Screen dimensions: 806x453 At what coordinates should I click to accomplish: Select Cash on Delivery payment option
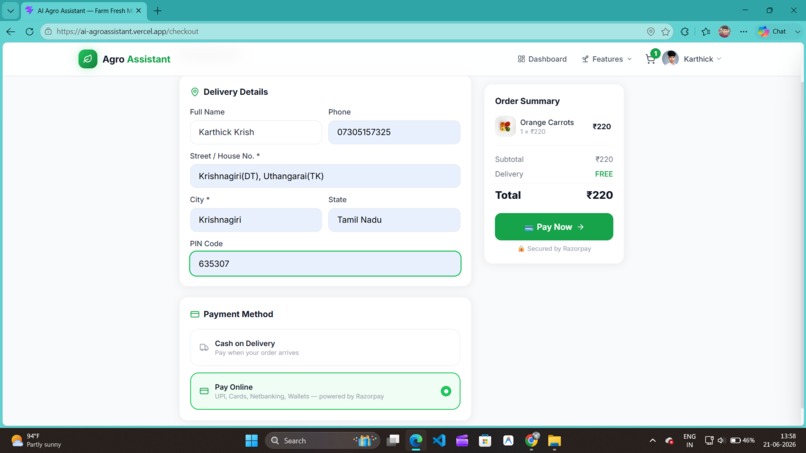(325, 348)
